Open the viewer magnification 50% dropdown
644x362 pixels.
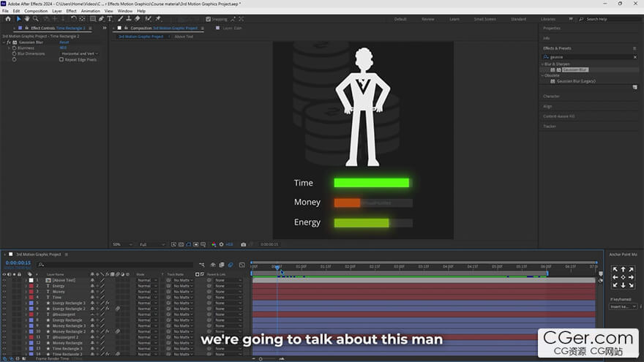pos(121,244)
